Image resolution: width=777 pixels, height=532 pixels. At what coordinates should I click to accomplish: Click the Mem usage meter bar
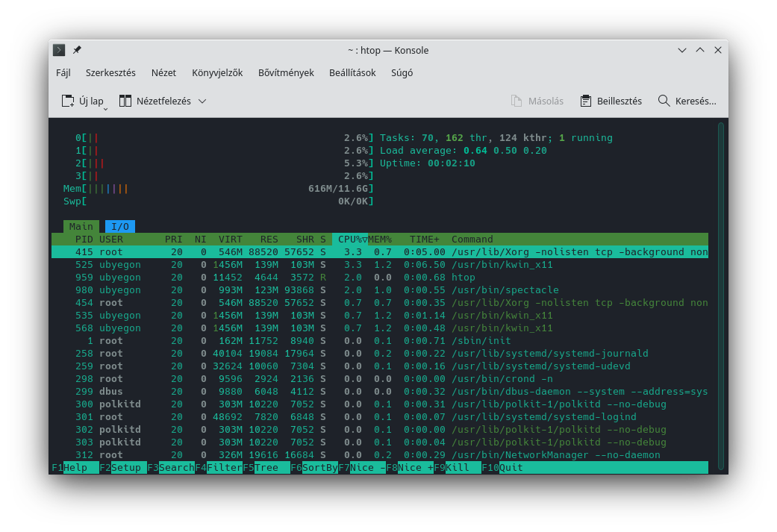219,189
